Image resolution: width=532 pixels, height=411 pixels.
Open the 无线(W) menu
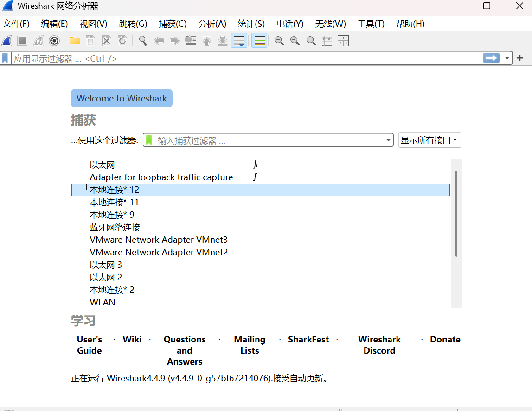[x=330, y=24]
